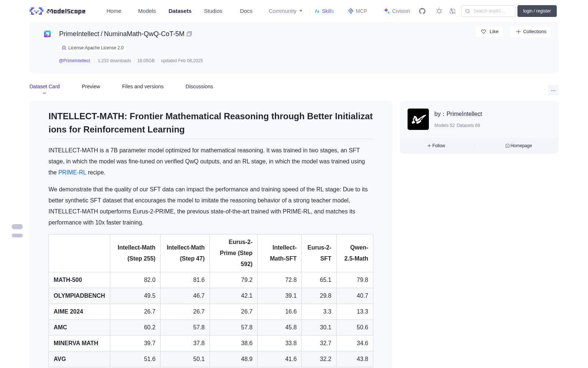Click the ModelScope logo
Screen dimensions: 588x368
[57, 11]
